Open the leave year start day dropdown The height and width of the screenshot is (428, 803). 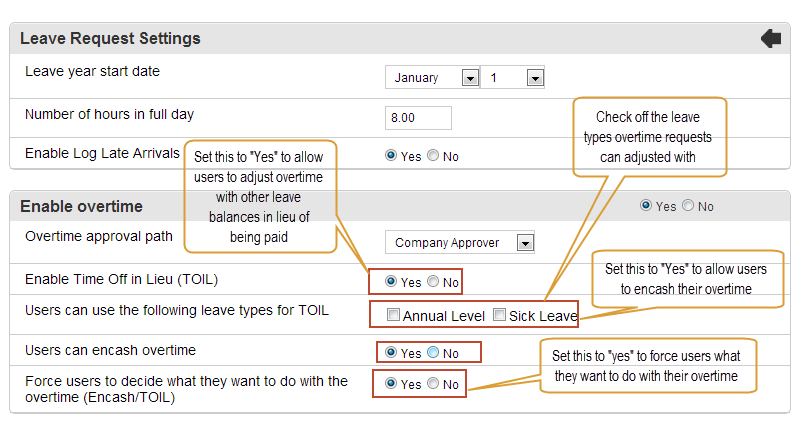point(513,78)
